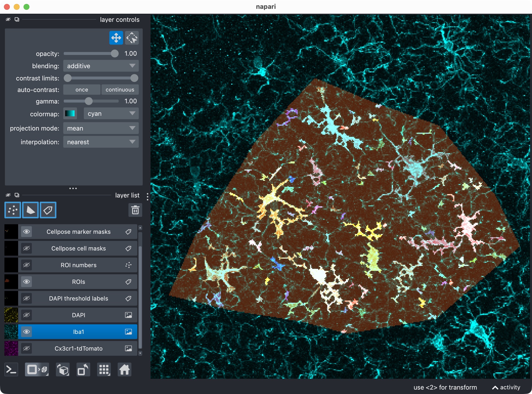Click contrast limits upper handle
This screenshot has height=394, width=532.
pyautogui.click(x=134, y=78)
